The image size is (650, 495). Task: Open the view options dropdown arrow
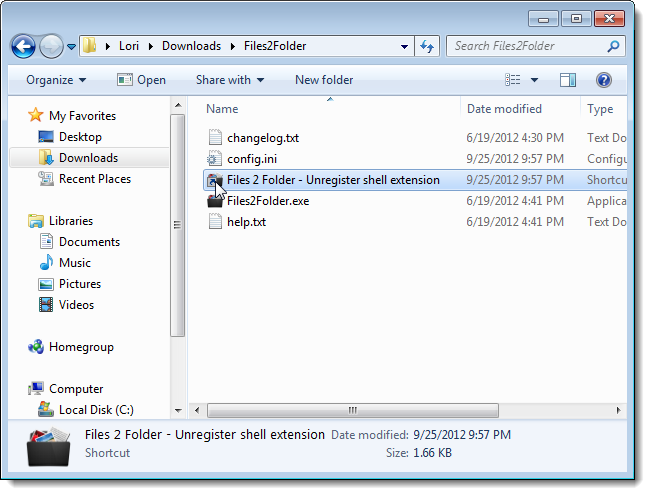pyautogui.click(x=534, y=80)
